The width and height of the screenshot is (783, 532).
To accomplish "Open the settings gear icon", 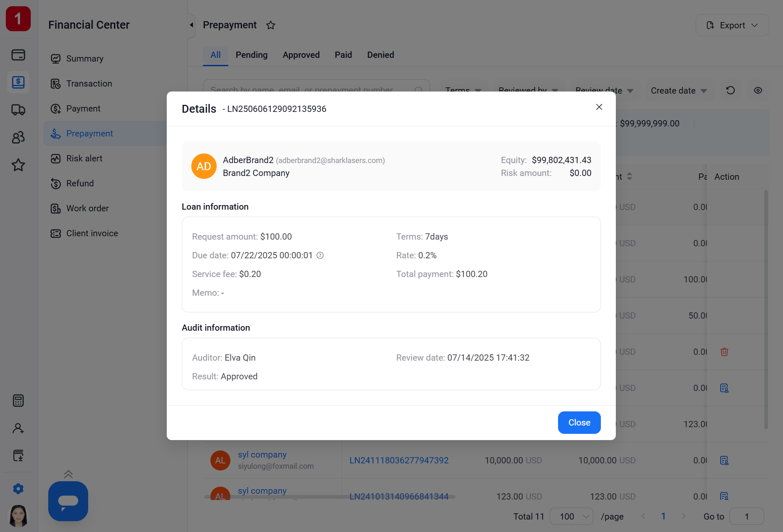I will click(x=18, y=489).
